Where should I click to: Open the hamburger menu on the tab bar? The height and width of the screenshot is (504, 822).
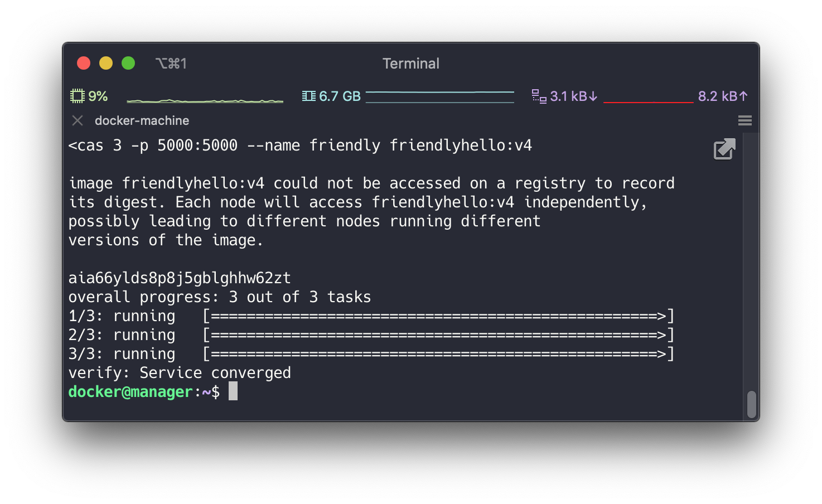[x=744, y=120]
